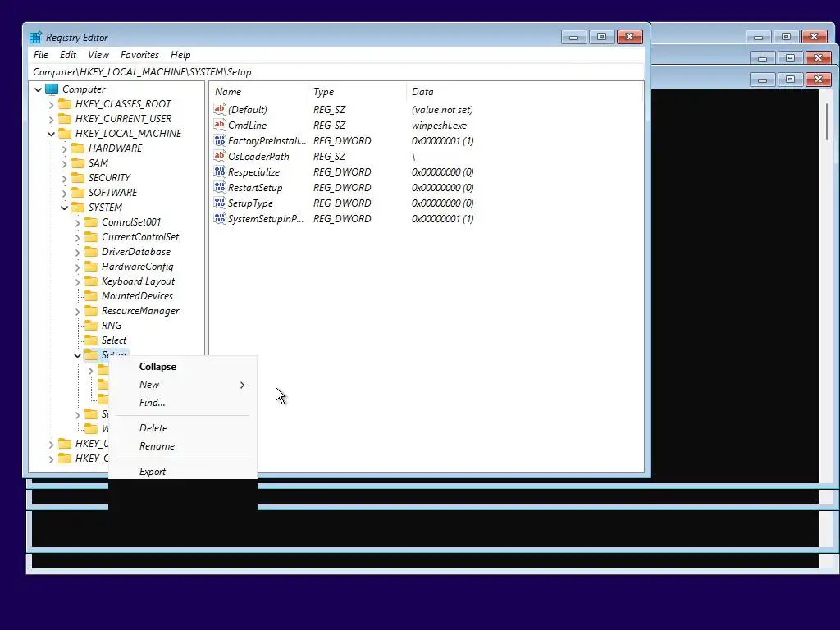Image resolution: width=840 pixels, height=630 pixels.
Task: Click the SYSTEM folder icon
Action: click(78, 208)
